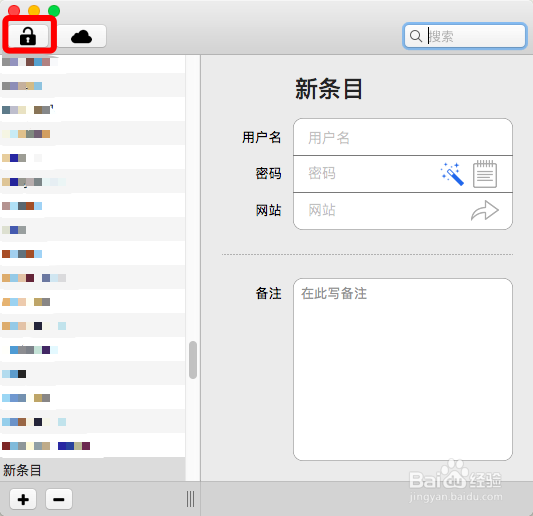
Task: Click the sidebar vertical scrollbar thumb
Action: click(193, 360)
